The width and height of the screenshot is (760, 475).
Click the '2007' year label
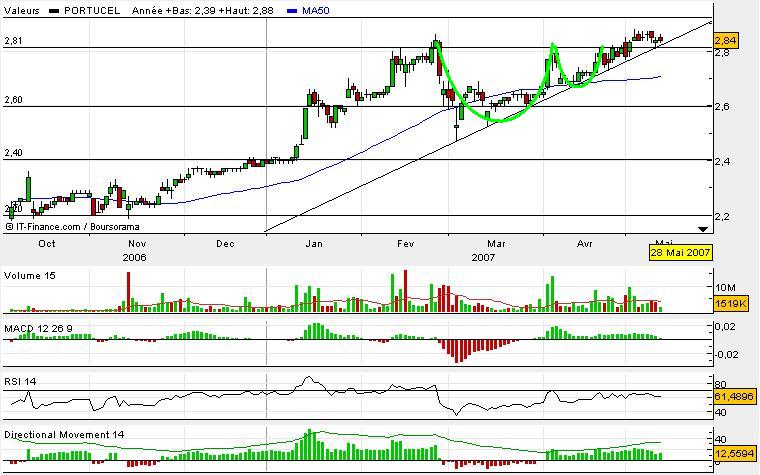tap(483, 257)
